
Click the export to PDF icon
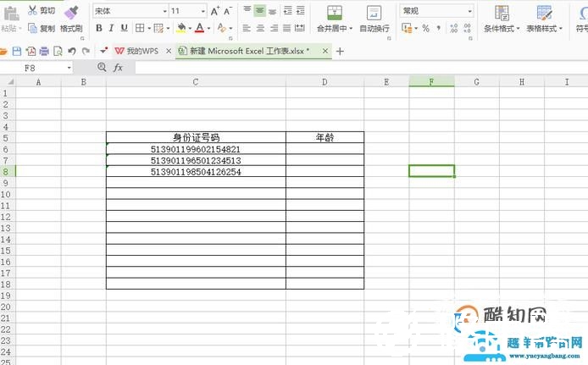(x=31, y=51)
